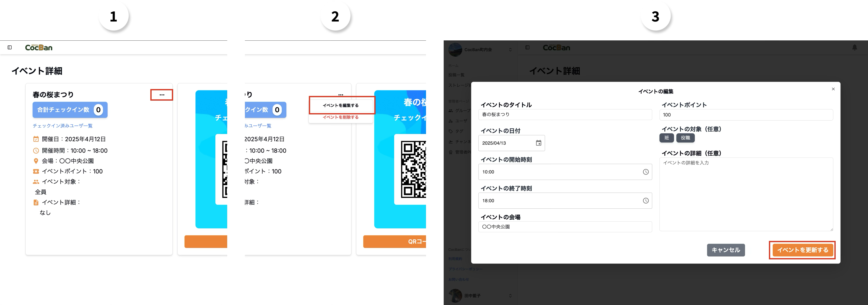
Task: Click the イベントの会場 input showing 〇〇中央公園
Action: (x=565, y=226)
